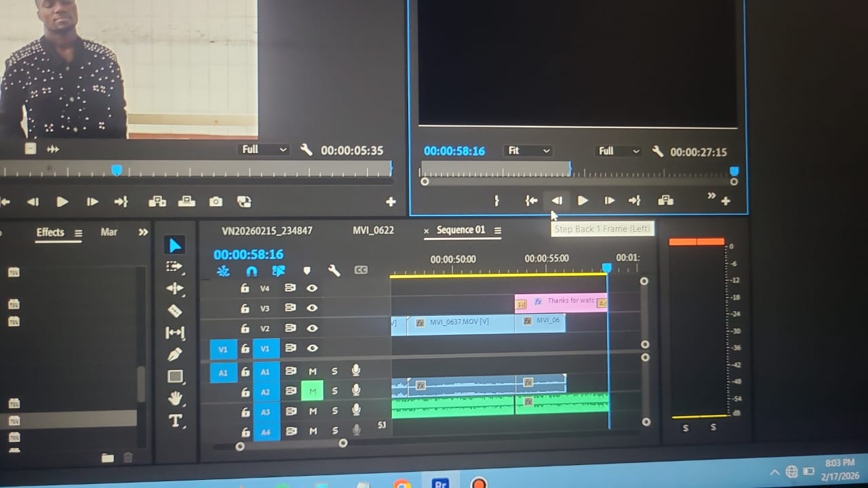
Task: Mute the A1 audio track
Action: coord(313,371)
